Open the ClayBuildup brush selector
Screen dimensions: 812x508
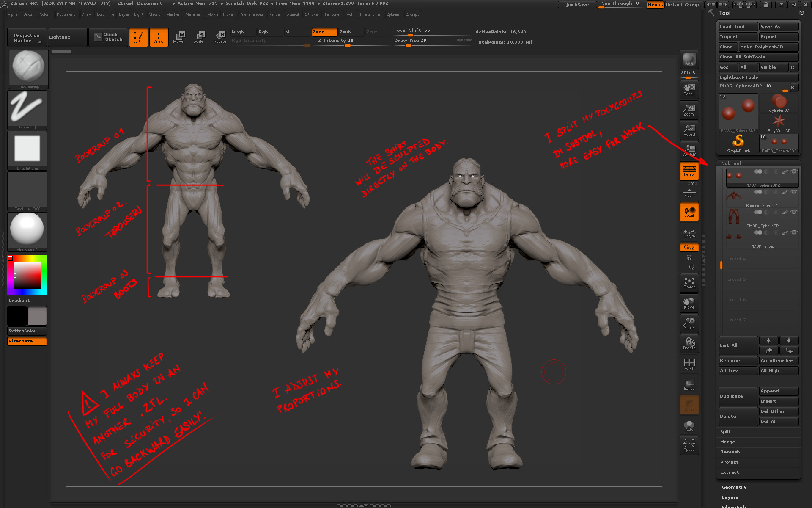pos(28,69)
